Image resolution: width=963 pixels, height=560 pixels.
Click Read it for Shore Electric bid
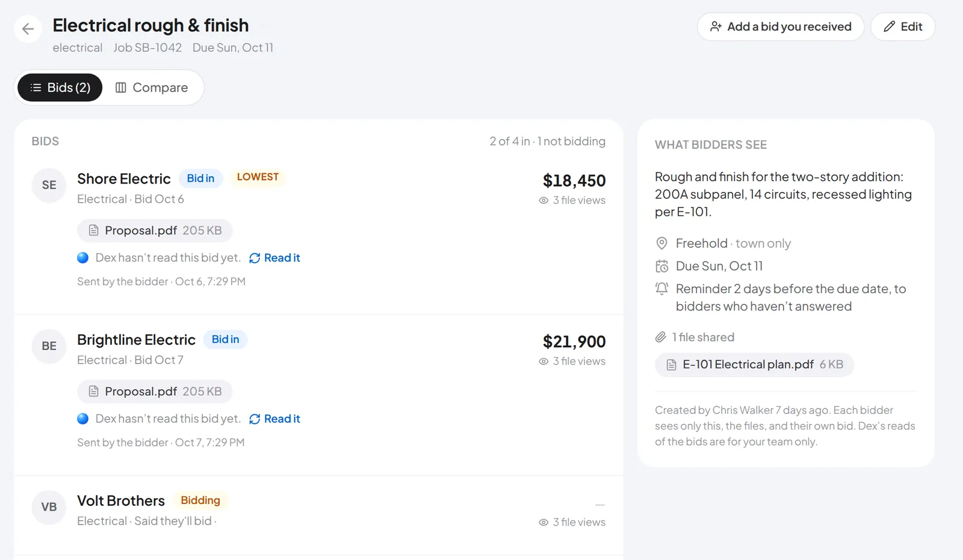tap(274, 258)
